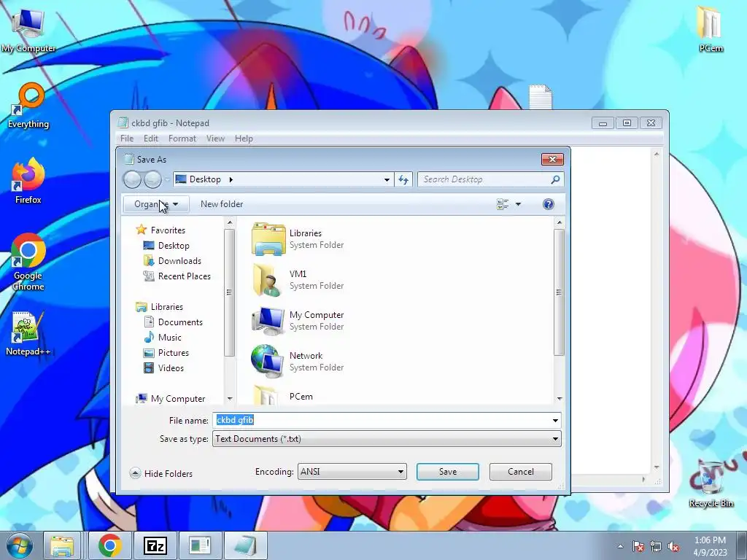Select Recent Places in navigation pane
Viewport: 747px width, 560px height.
pyautogui.click(x=177, y=276)
